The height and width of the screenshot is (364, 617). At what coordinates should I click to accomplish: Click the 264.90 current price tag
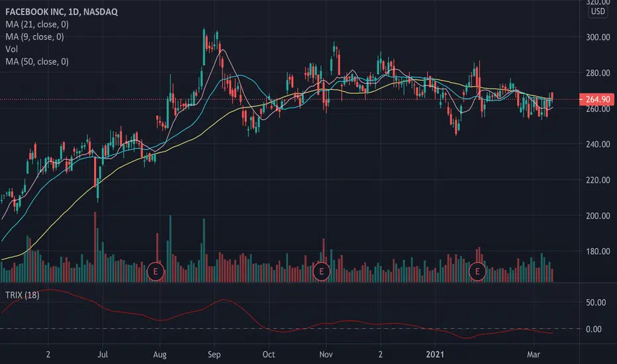(x=596, y=99)
